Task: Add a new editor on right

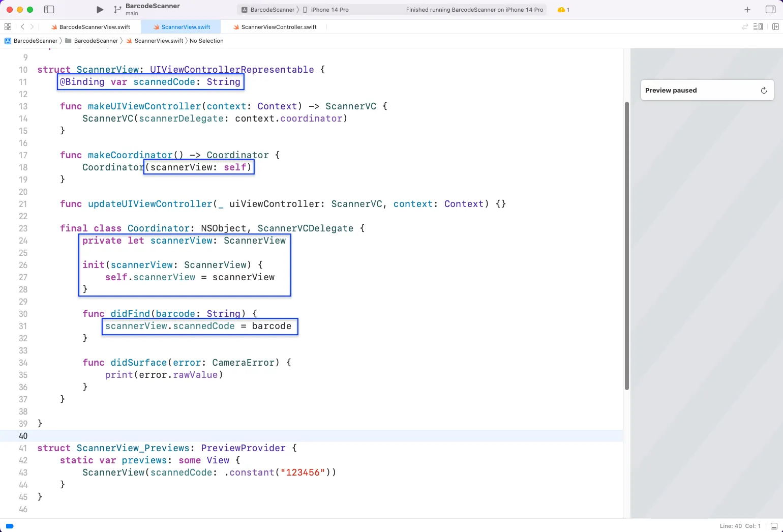Action: point(775,27)
